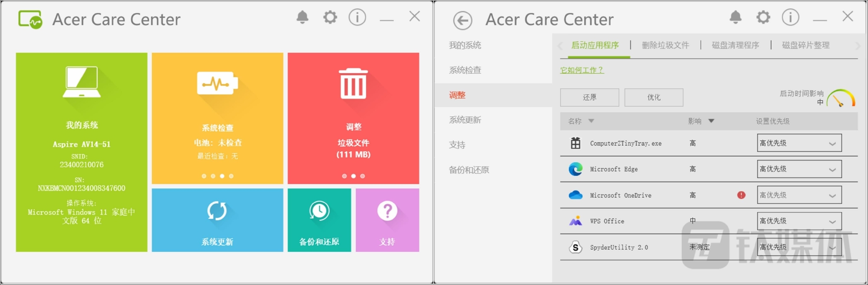The width and height of the screenshot is (868, 285).
Task: Click the battery pulse icon on 系统检查 tile
Action: click(217, 83)
